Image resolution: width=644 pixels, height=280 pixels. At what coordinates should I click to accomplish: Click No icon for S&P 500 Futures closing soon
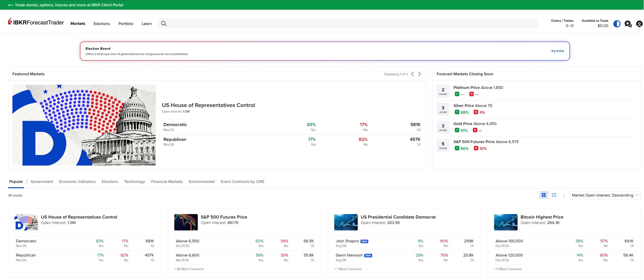coord(476,148)
